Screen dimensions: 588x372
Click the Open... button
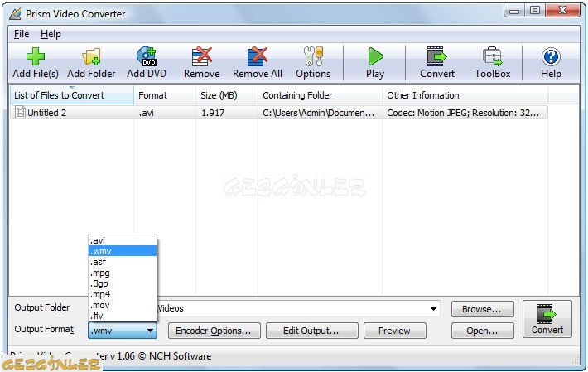click(482, 331)
